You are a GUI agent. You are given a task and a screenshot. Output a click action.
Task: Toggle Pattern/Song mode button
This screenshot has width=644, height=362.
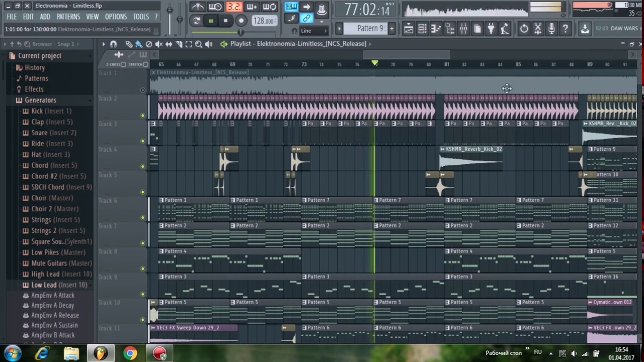196,21
